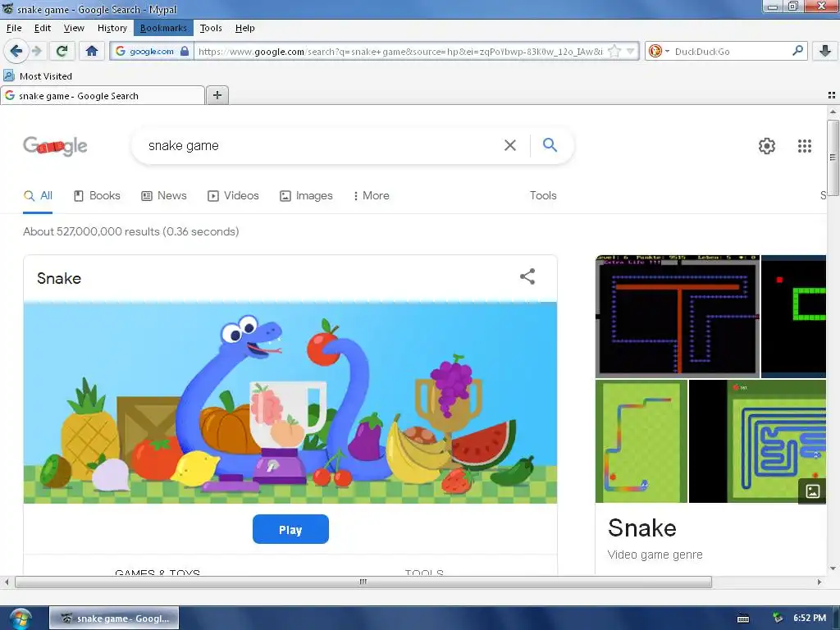Go back with the browser back arrow

coord(16,51)
